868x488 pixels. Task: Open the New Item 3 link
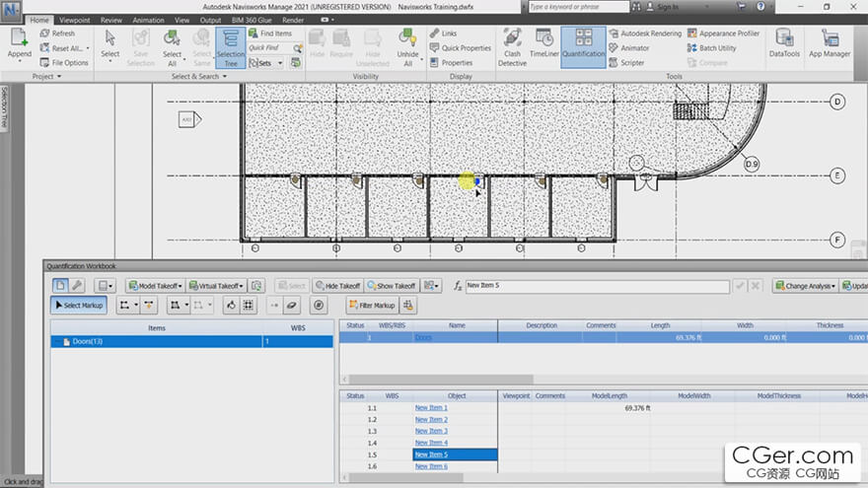coord(431,431)
